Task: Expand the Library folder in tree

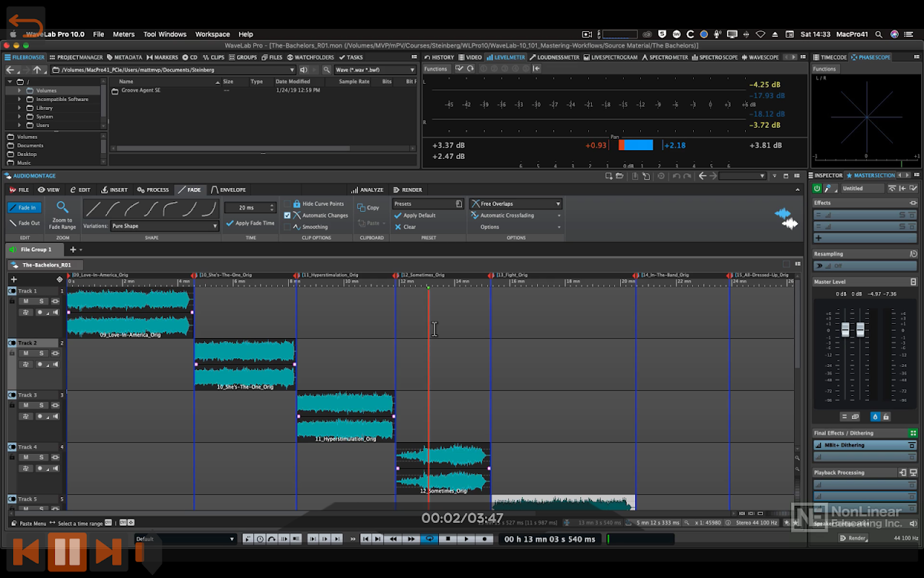Action: (x=19, y=108)
